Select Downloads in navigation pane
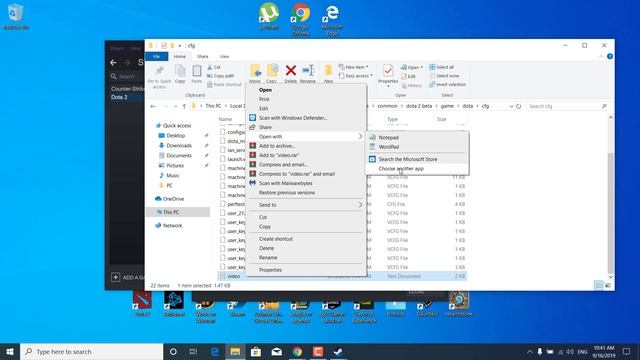Screen dimensions: 640x360 [179, 145]
